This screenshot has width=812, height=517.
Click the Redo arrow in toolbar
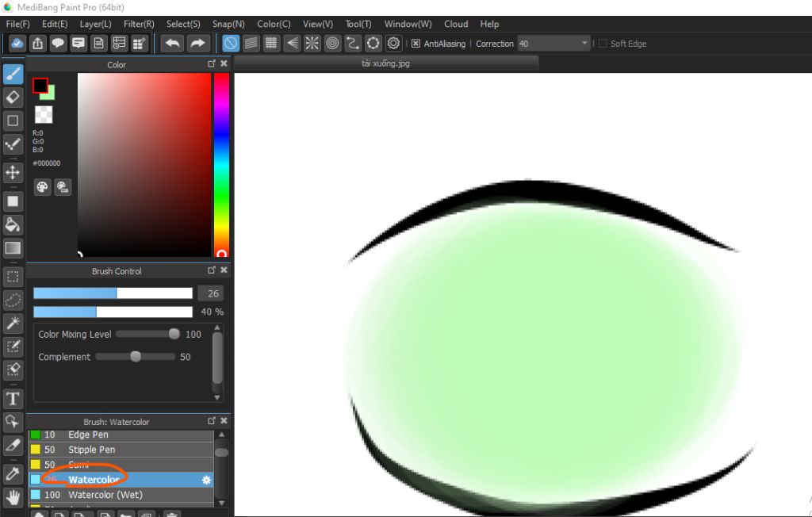197,44
